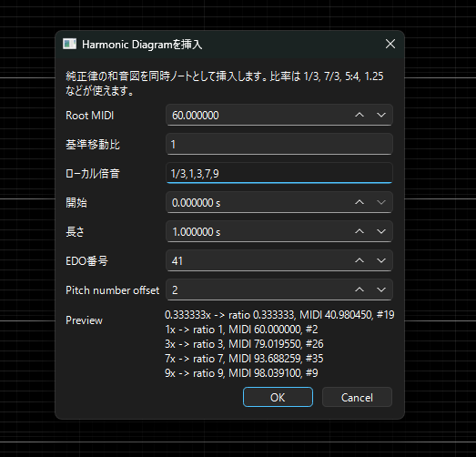476x457 pixels.
Task: Increase the 開始 start time
Action: click(x=360, y=202)
